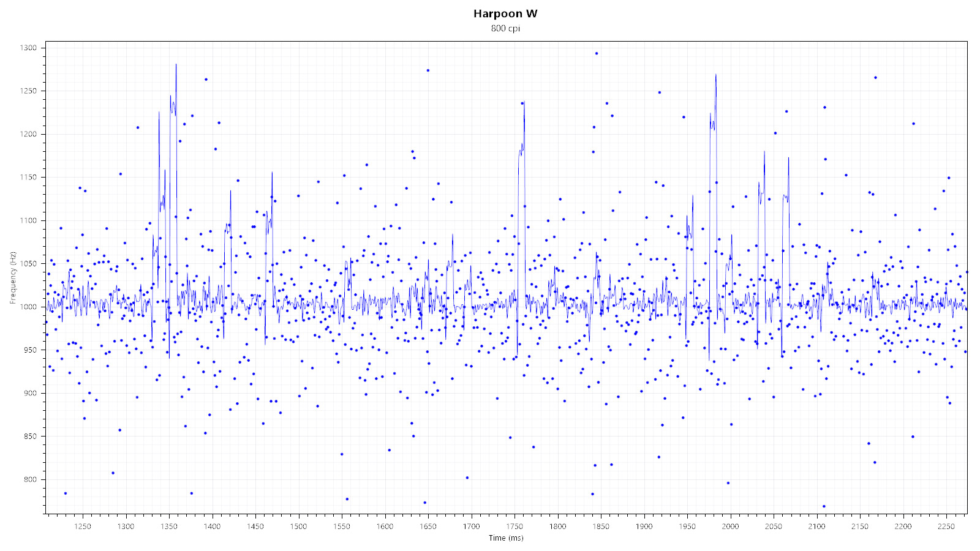Screen dimensions: 980x551
Task: Click the 2100 time axis tick label
Action: point(816,527)
